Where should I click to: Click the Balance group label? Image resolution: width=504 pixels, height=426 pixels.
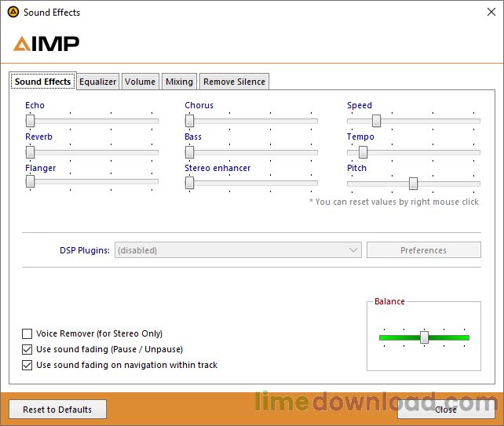point(389,301)
